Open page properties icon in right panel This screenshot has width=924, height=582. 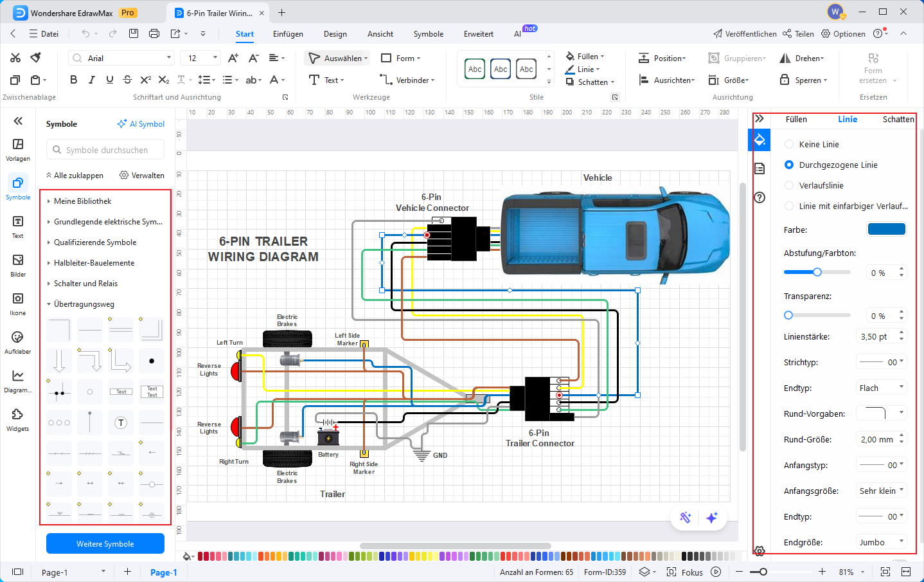pyautogui.click(x=760, y=168)
